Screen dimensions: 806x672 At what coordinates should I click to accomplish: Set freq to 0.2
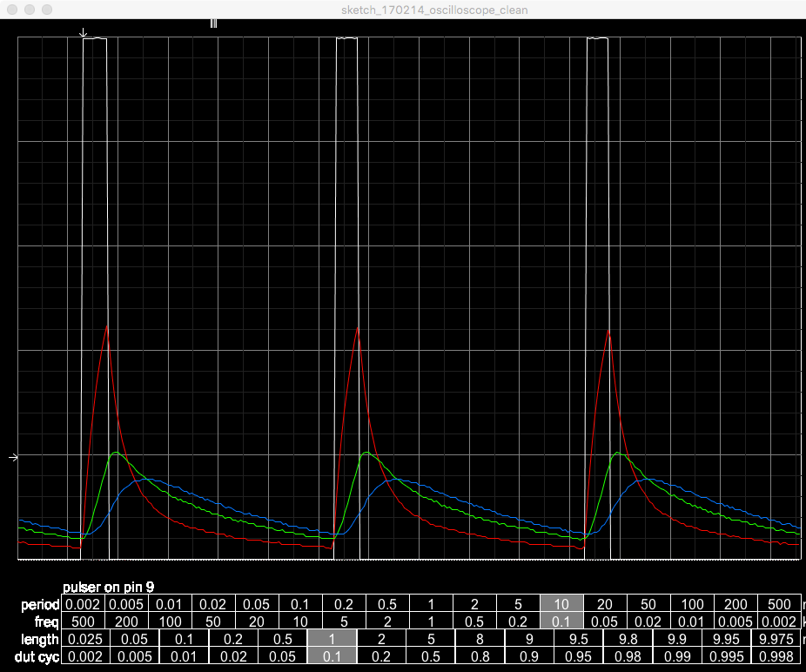518,622
